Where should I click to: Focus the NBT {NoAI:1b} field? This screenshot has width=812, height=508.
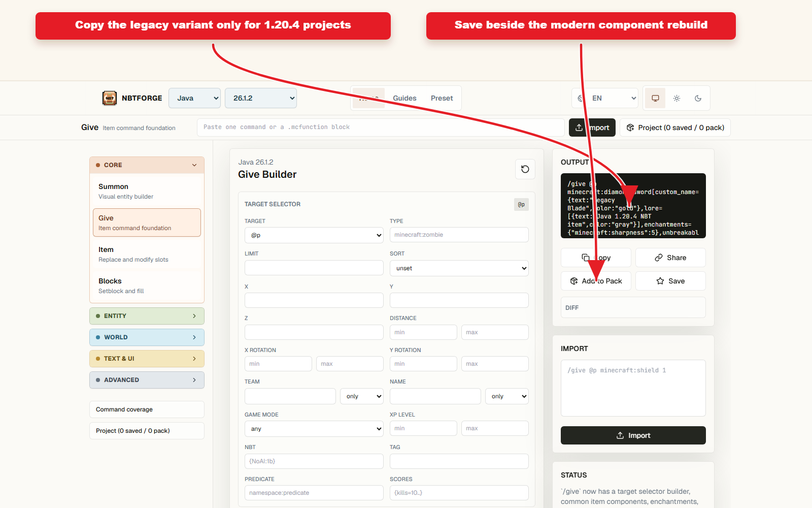[x=314, y=461]
